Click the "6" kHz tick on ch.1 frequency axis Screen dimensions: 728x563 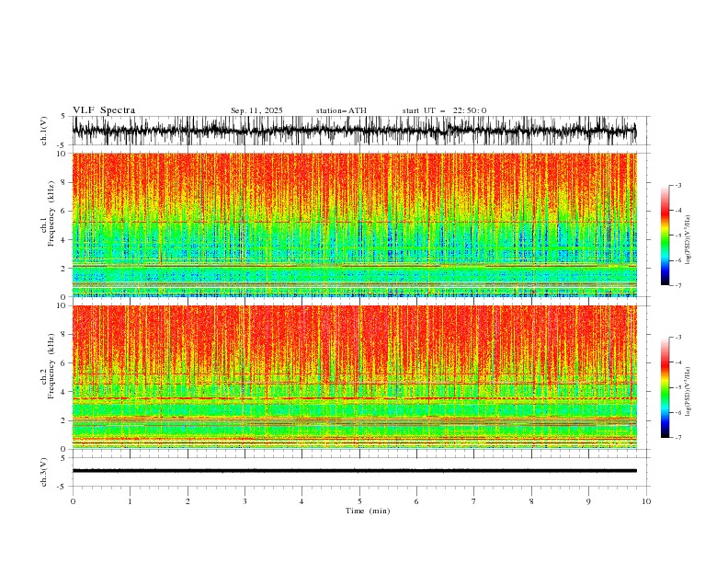(63, 211)
